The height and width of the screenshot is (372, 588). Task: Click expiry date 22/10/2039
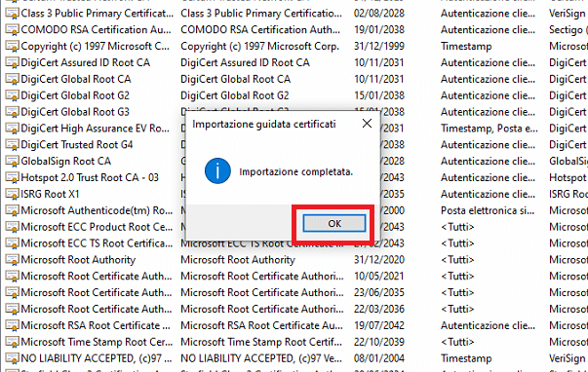[x=379, y=342]
